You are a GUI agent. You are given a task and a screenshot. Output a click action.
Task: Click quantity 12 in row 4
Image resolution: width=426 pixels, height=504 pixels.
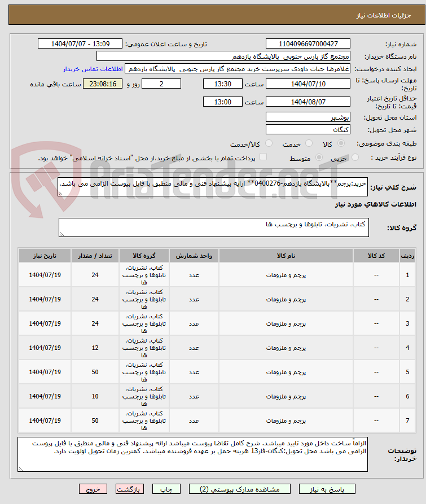(x=95, y=348)
